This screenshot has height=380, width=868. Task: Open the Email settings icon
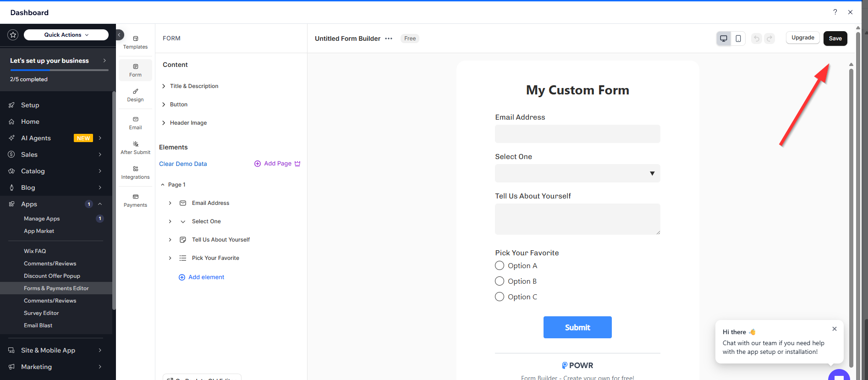[x=136, y=119]
